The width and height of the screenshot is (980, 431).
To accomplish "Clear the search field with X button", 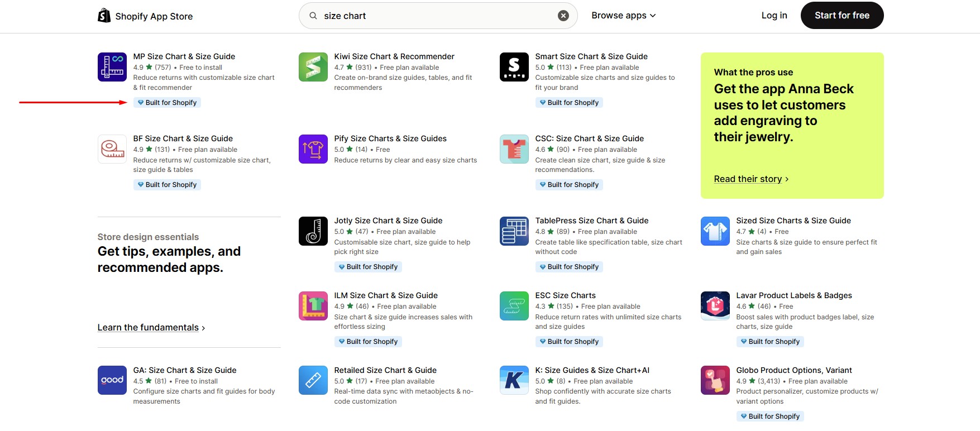I will point(563,16).
